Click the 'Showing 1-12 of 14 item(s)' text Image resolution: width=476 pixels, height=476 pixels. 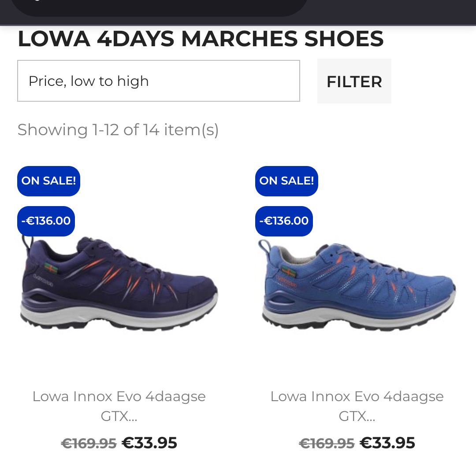118,130
